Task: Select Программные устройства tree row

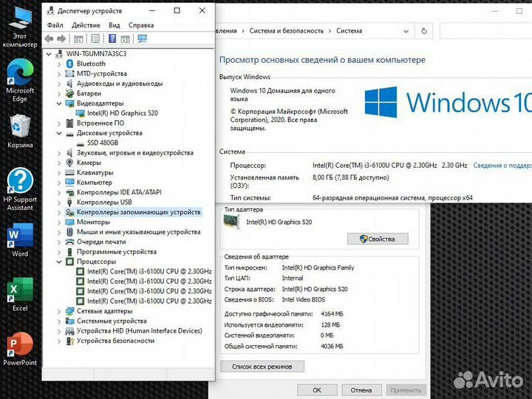Action: 117,252
